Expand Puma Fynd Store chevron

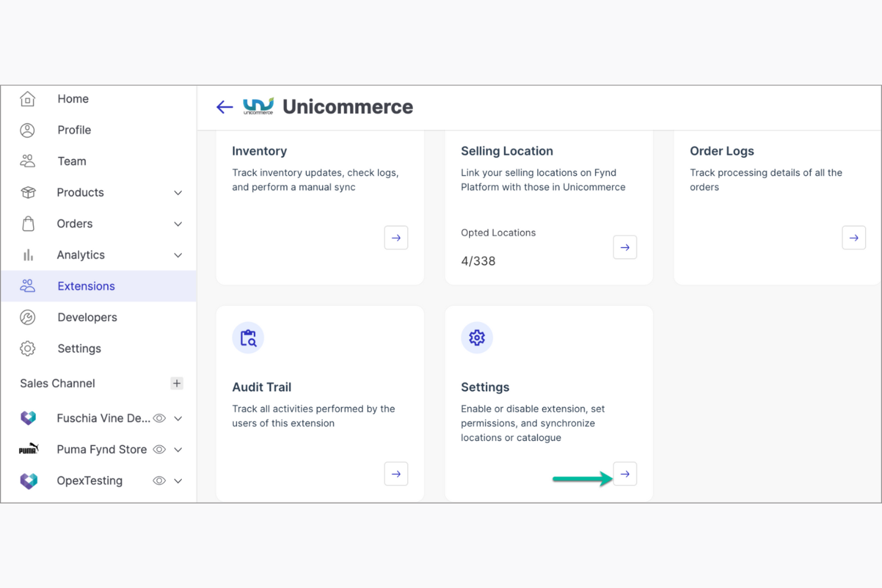pos(178,450)
